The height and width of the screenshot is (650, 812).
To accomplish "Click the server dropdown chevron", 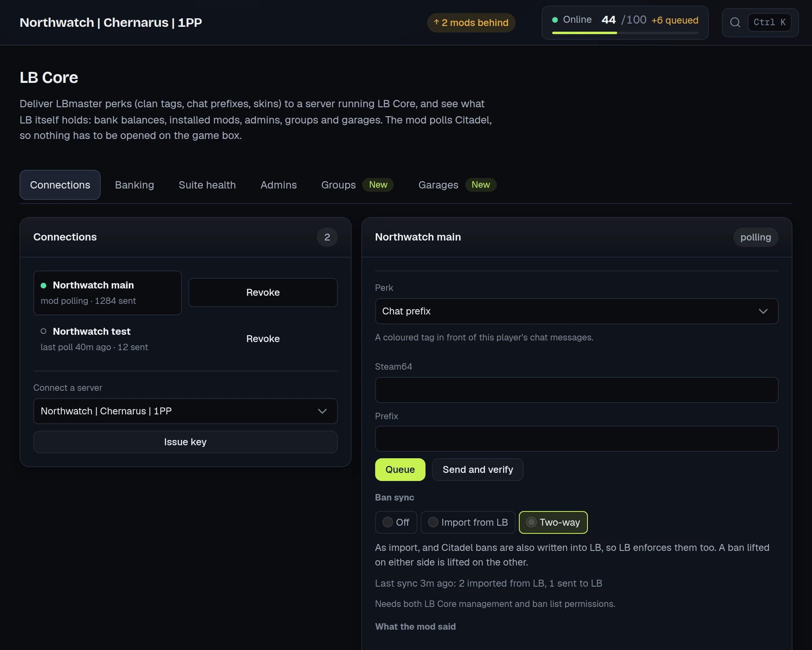I will click(322, 411).
